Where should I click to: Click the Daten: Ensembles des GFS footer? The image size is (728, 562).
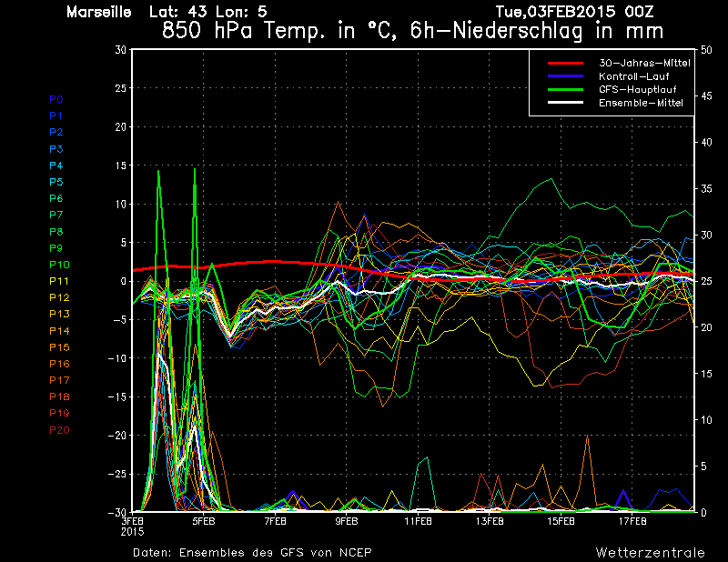pos(252,553)
